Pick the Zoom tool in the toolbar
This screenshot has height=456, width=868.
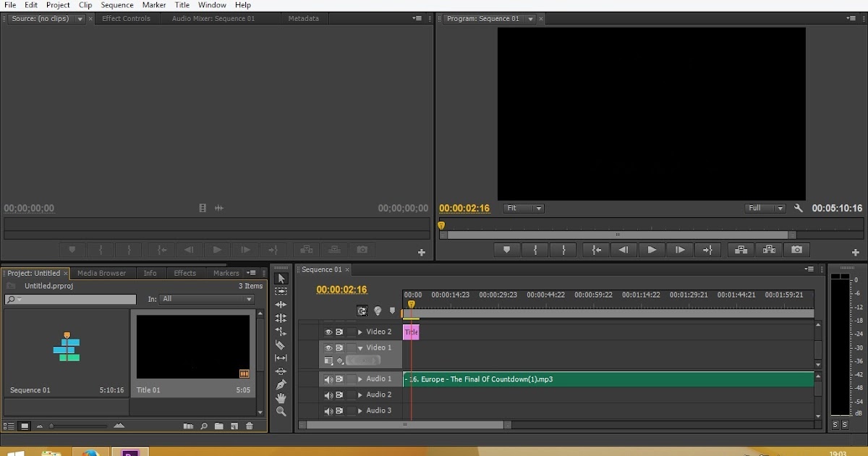[281, 411]
